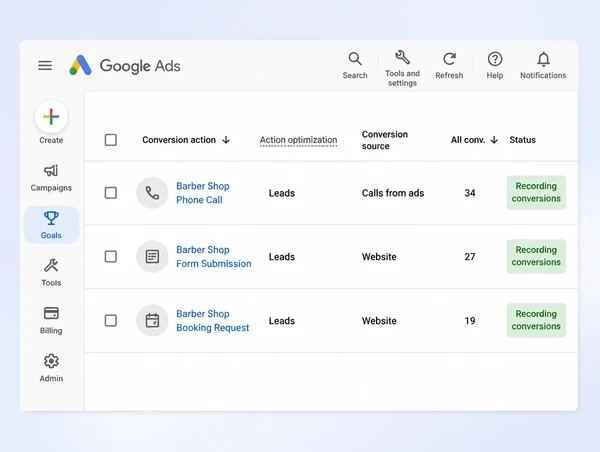Open Barber Shop Phone Call link
600x452 pixels.
203,193
